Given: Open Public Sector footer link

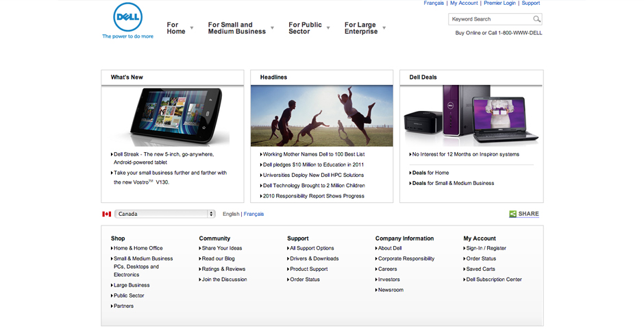Looking at the screenshot, I should [129, 295].
